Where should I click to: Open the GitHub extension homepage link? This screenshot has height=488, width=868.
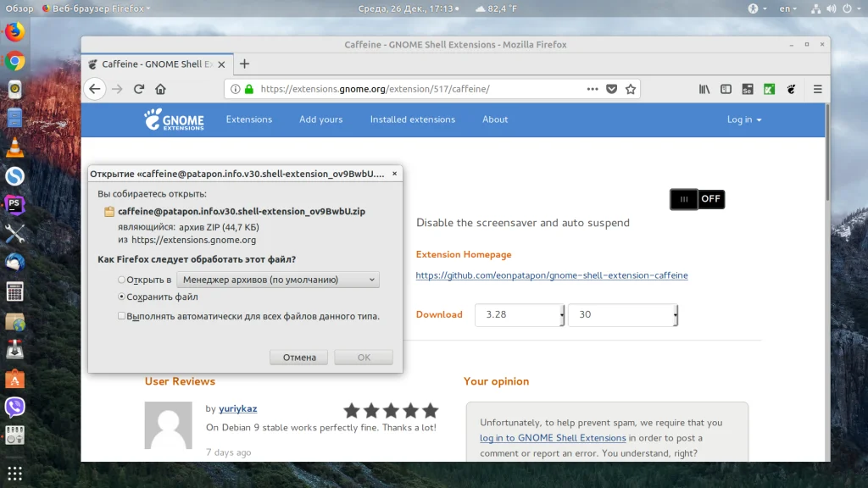click(x=551, y=275)
